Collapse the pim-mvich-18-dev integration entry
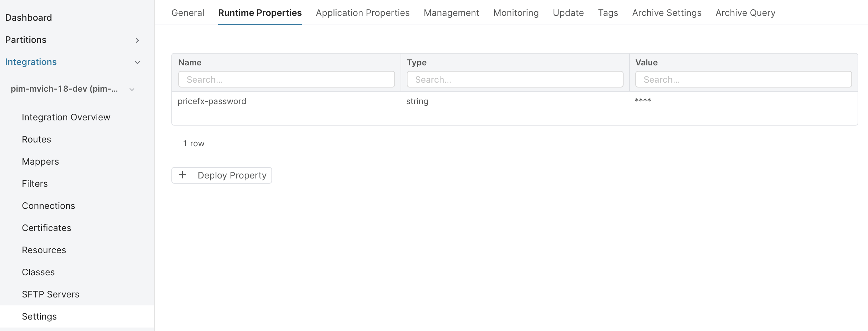 [131, 89]
